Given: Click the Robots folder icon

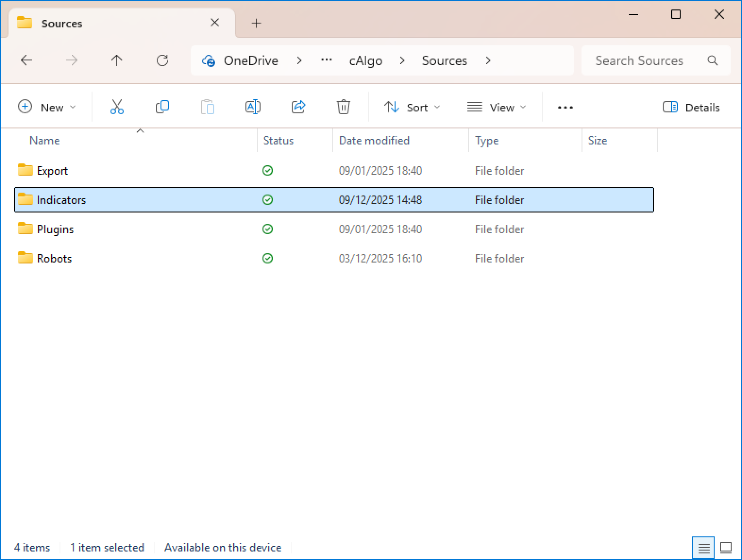Looking at the screenshot, I should [25, 258].
